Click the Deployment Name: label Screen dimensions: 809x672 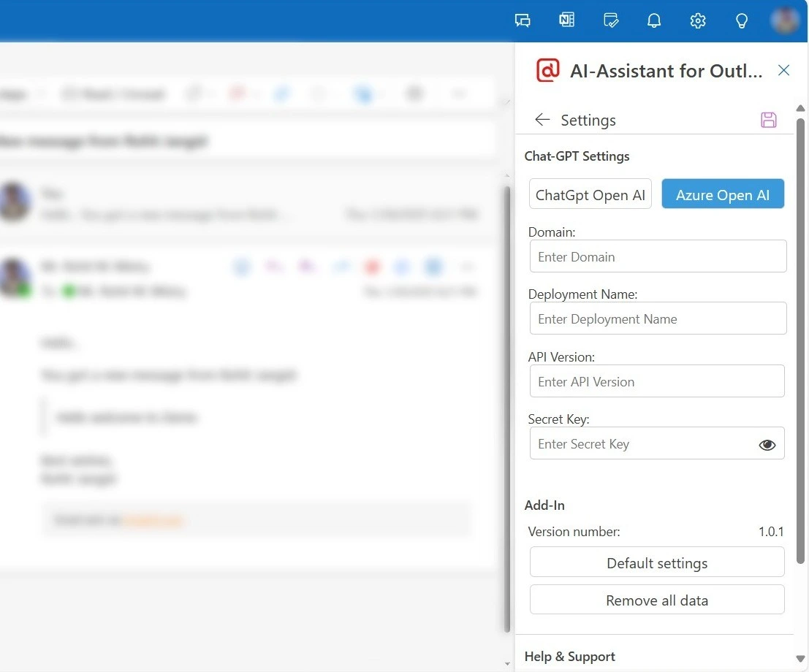point(582,294)
